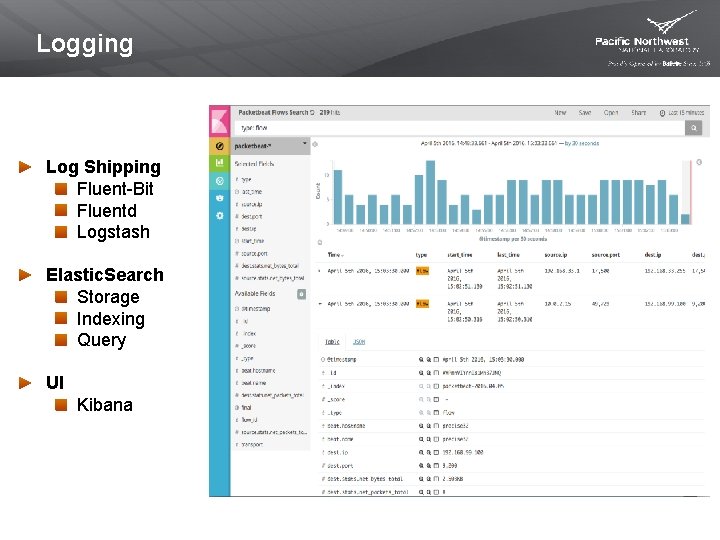Viewport: 720px width, 540px height.
Task: Expand the first document row dated April 5th
Action: pyautogui.click(x=320, y=271)
